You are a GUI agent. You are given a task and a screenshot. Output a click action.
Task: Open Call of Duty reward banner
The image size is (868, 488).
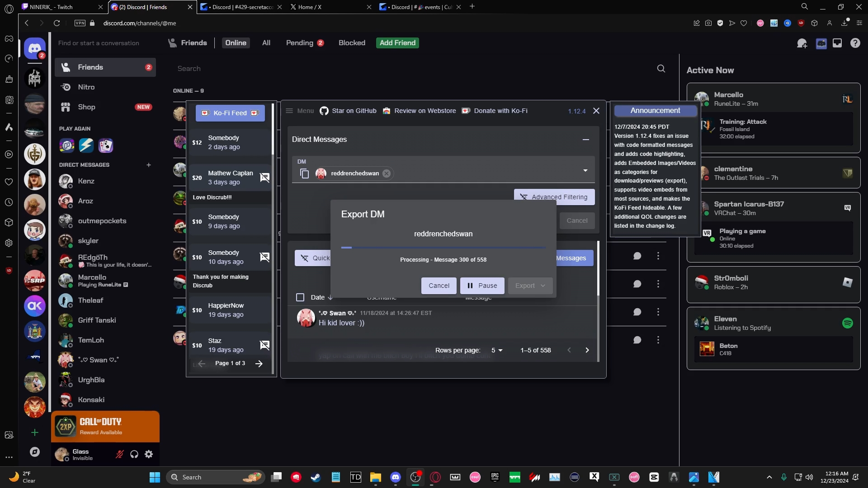tap(105, 427)
